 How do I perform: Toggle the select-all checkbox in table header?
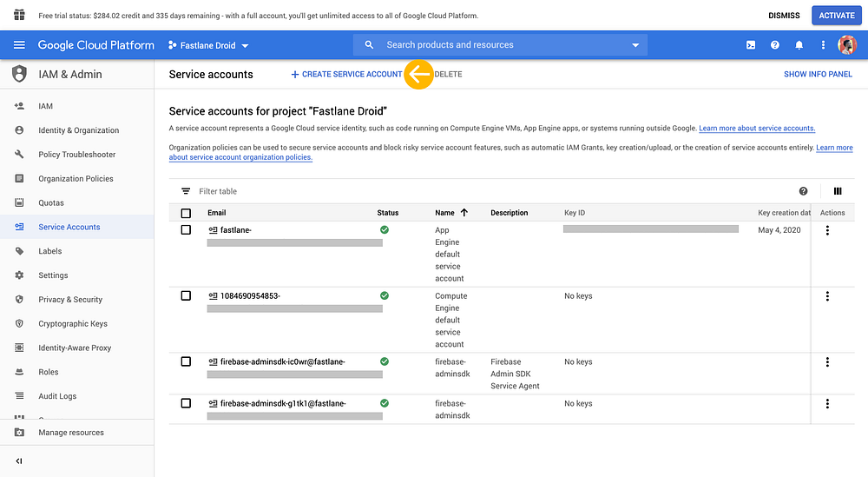click(186, 213)
